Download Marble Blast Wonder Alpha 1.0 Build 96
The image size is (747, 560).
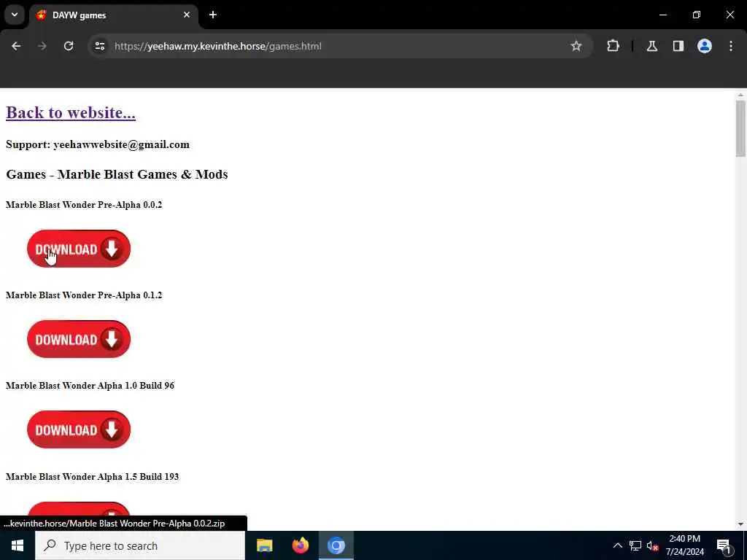(x=79, y=429)
